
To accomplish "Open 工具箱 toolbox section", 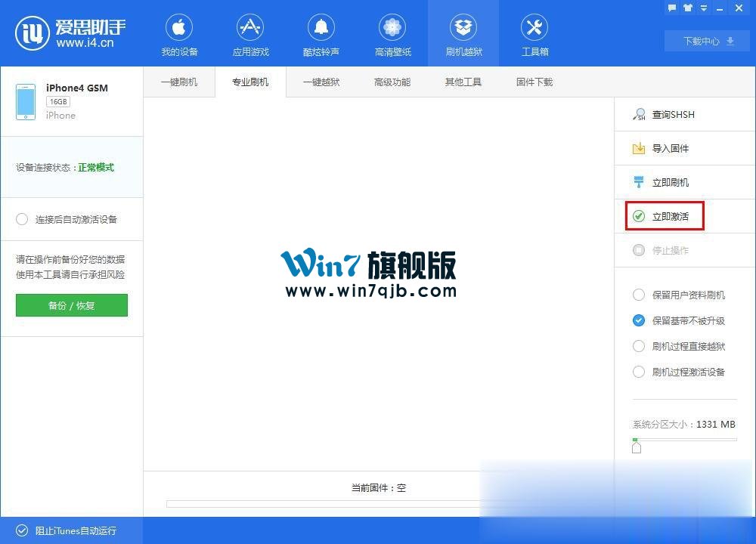I will [x=534, y=35].
